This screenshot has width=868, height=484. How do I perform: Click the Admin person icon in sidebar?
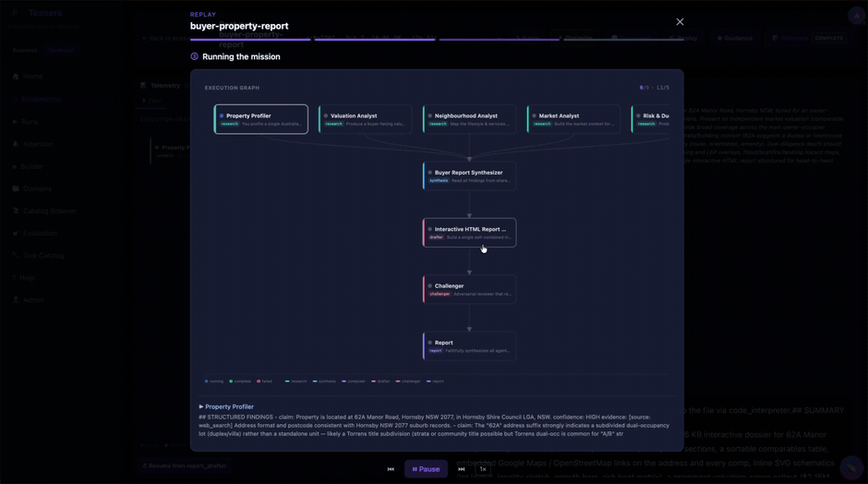pyautogui.click(x=16, y=300)
